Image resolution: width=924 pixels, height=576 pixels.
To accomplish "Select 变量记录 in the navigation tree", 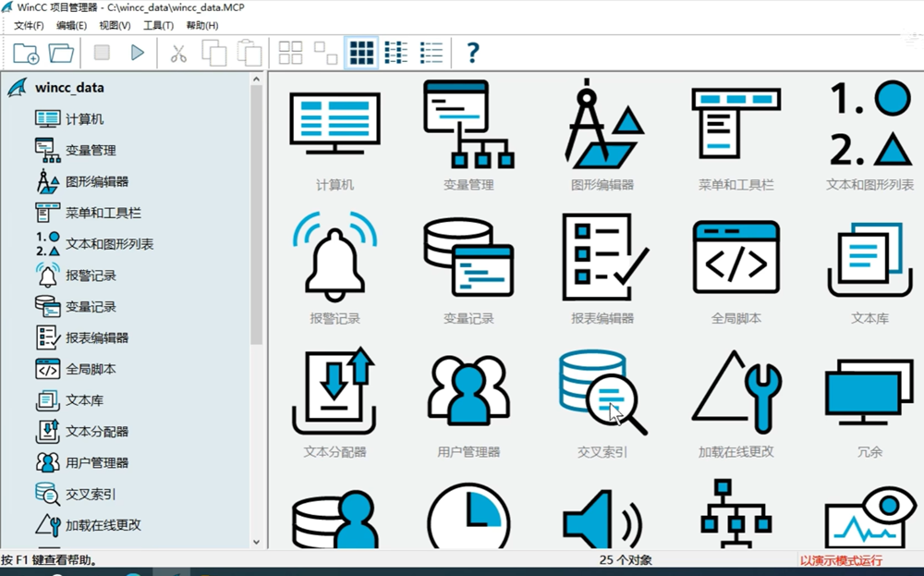I will [x=91, y=306].
